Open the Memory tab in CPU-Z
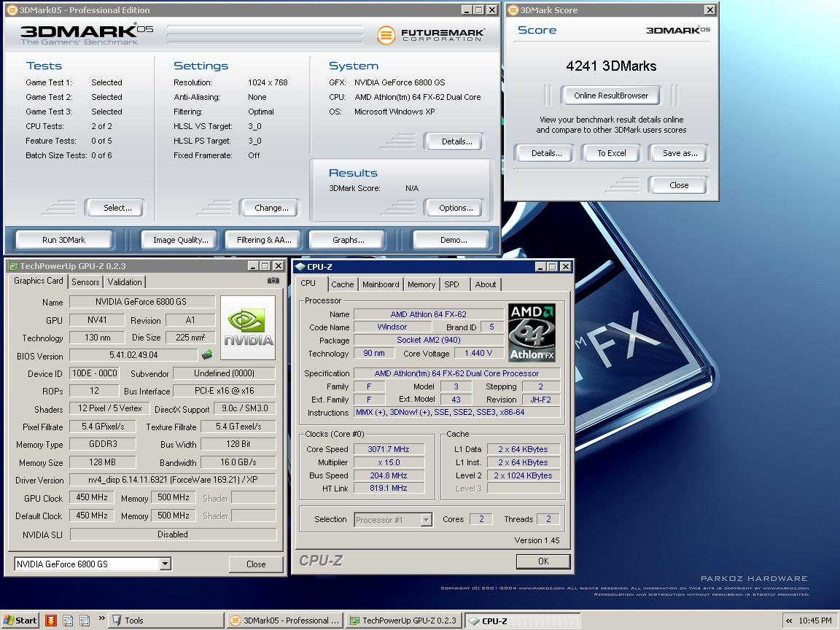The width and height of the screenshot is (840, 630). point(421,284)
